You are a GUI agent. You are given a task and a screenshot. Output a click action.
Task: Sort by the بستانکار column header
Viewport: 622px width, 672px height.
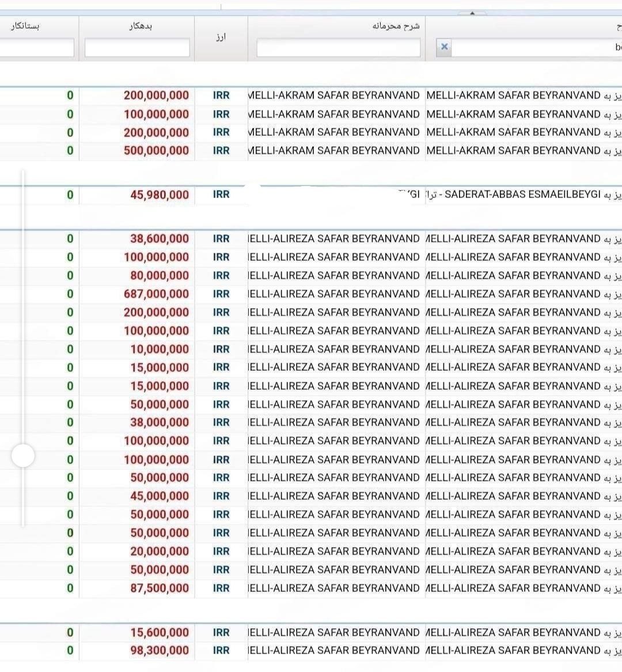pos(25,26)
